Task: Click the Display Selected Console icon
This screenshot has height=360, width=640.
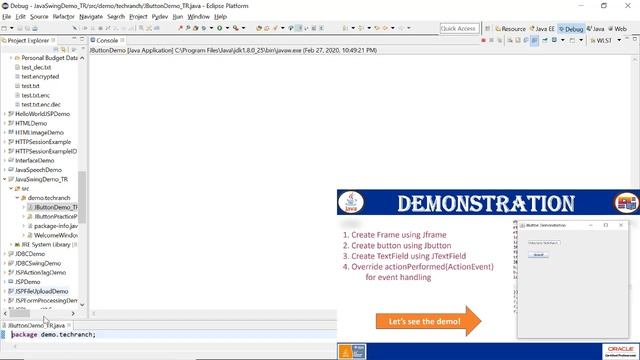Action: 554,40
